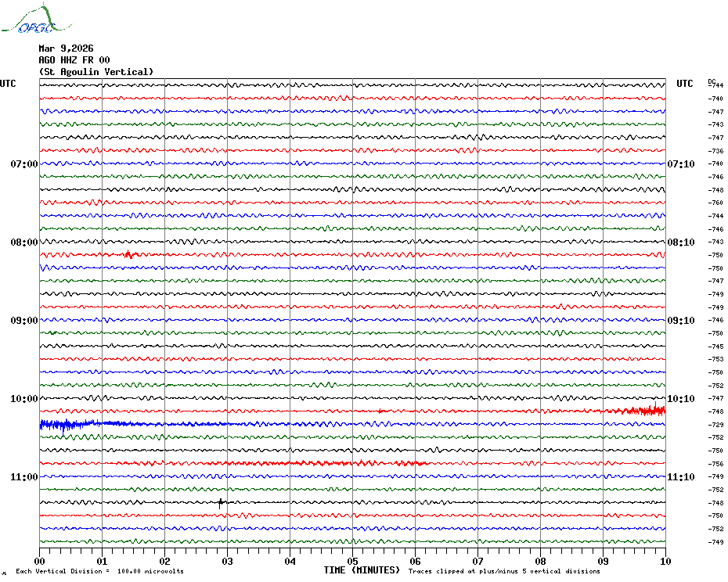This screenshot has height=582, width=728.
Task: Click the "07" minute axis label
Action: [x=478, y=562]
